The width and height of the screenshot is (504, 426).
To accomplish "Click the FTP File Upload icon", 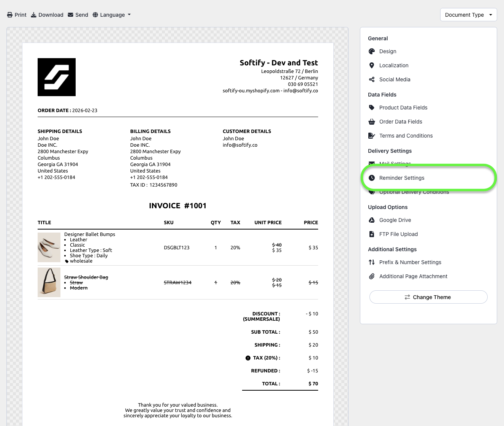I will pos(372,234).
